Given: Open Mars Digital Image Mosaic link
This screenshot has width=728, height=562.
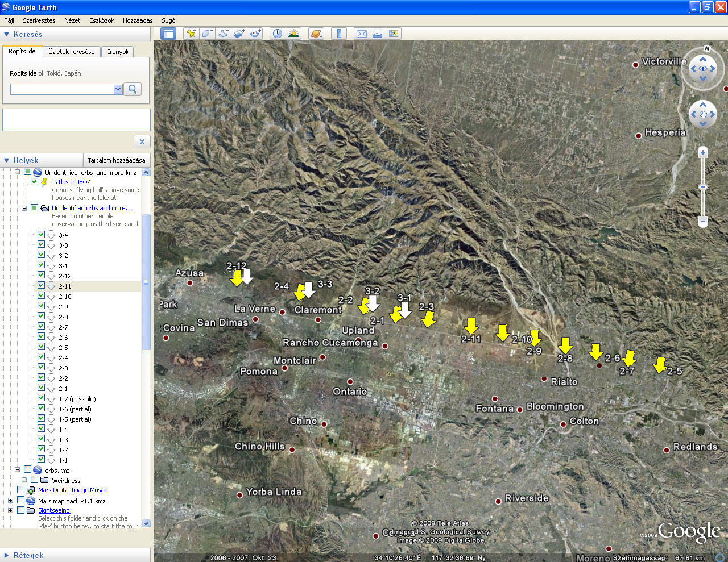Looking at the screenshot, I should click(x=73, y=490).
